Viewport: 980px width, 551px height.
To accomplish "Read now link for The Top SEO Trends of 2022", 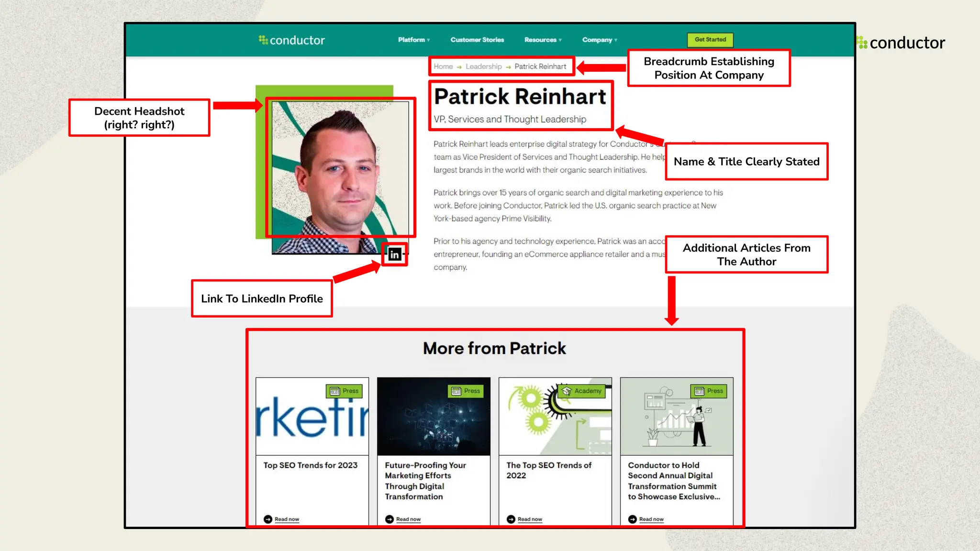I will (x=530, y=519).
